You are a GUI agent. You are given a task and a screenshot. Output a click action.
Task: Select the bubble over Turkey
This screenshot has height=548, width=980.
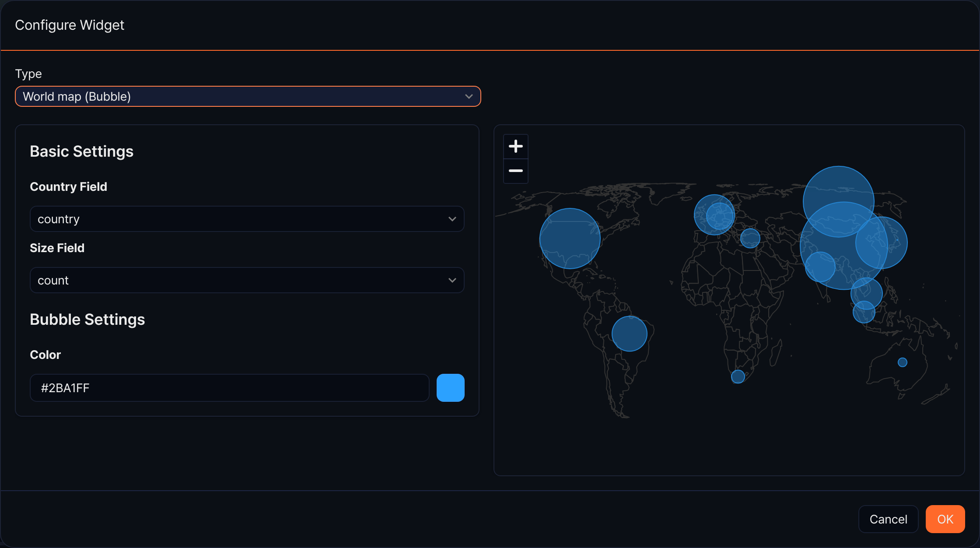pyautogui.click(x=750, y=238)
